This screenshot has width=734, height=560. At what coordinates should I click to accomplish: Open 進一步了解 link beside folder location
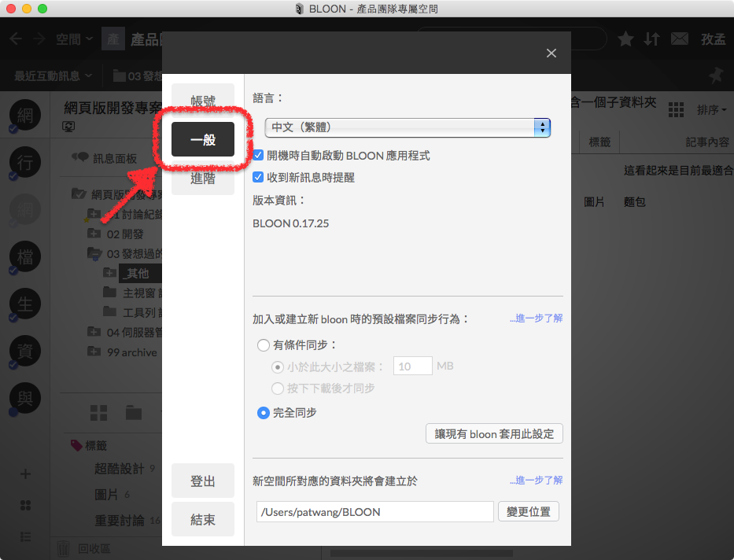pos(536,481)
